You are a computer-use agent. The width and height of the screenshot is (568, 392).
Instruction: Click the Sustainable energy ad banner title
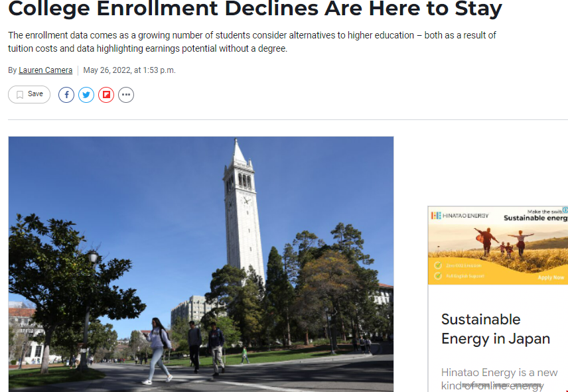(535, 218)
